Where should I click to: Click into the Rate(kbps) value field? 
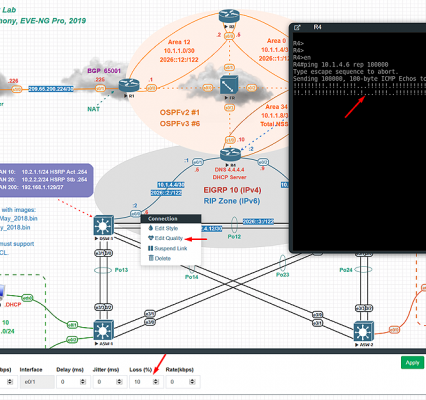click(x=183, y=382)
